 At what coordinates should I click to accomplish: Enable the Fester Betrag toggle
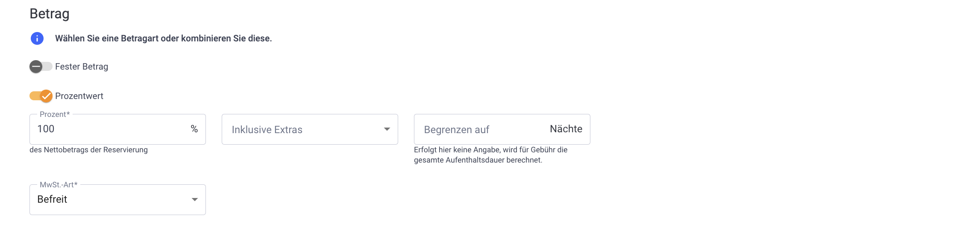tap(41, 67)
